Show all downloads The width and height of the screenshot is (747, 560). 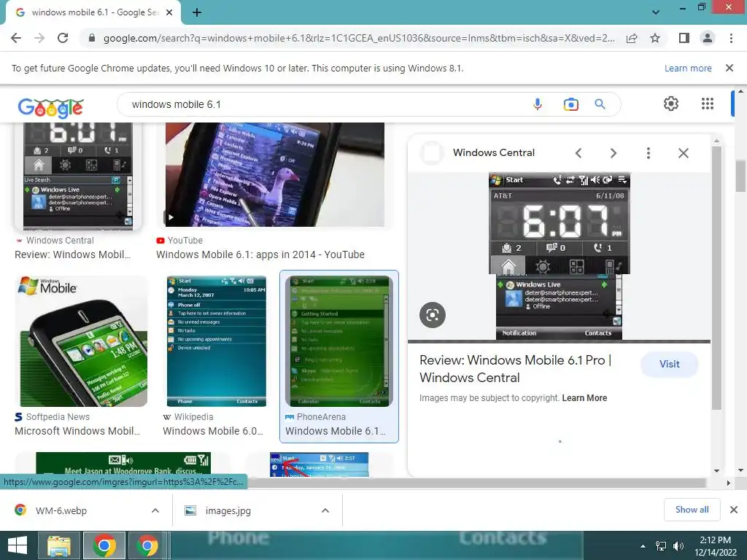[x=692, y=510]
